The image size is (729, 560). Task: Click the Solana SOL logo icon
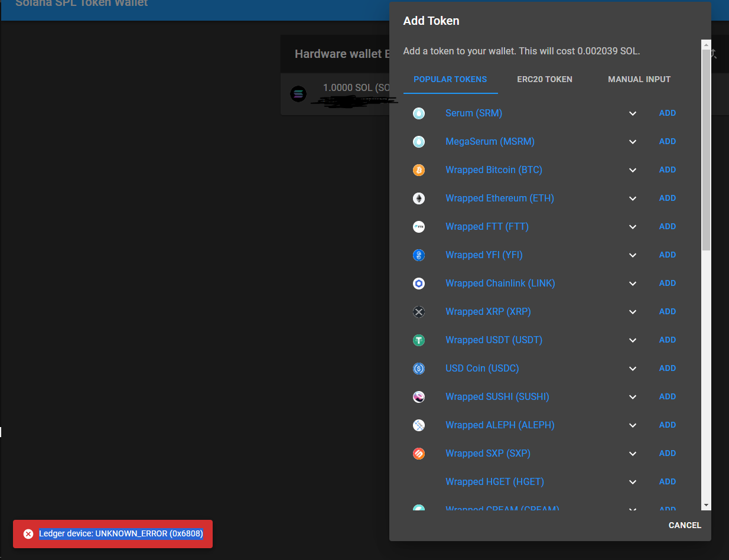[x=298, y=94]
